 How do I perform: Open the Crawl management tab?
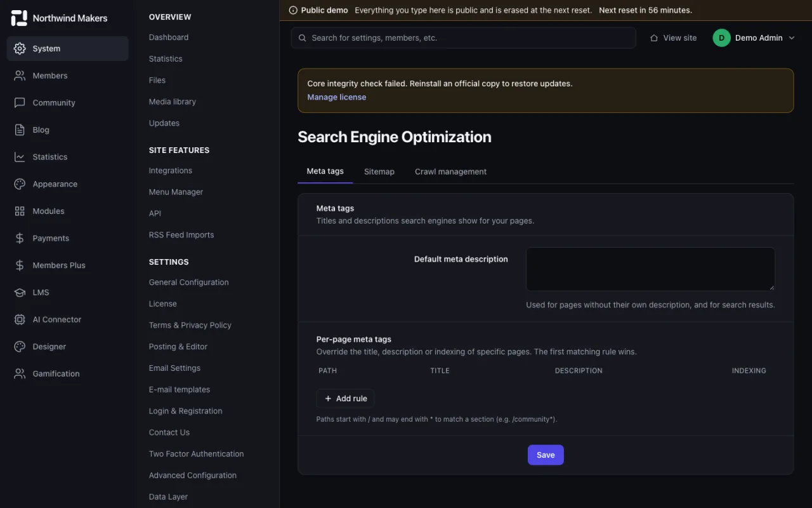point(450,171)
